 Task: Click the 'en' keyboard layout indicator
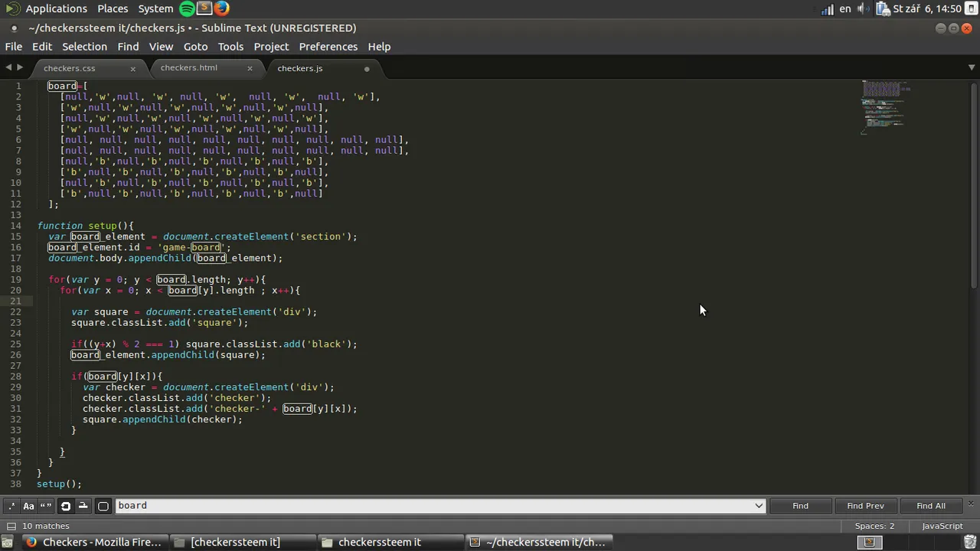pyautogui.click(x=845, y=9)
